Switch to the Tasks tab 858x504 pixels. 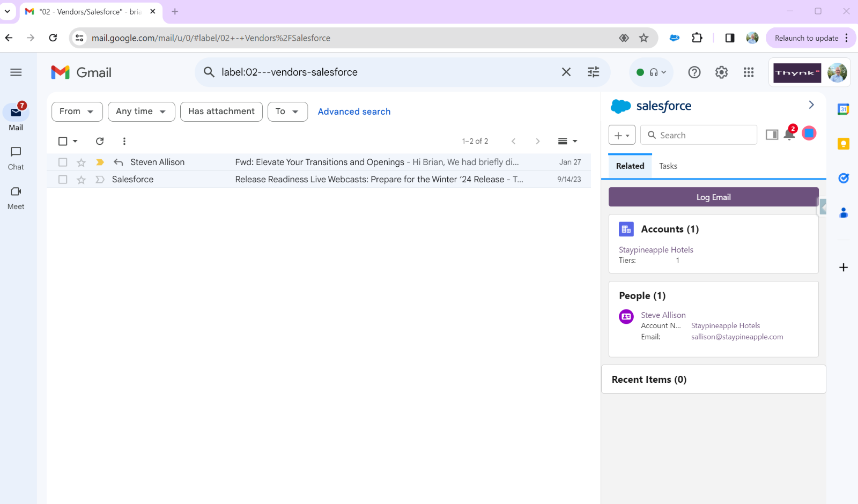point(668,166)
